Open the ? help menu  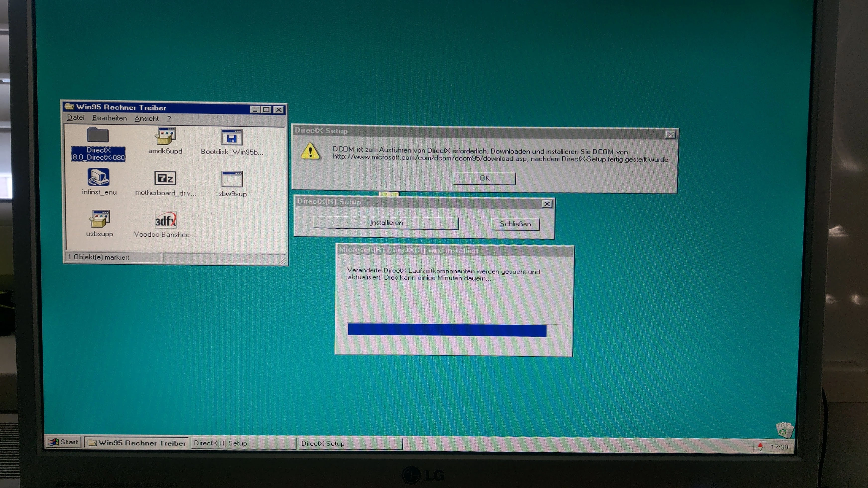pos(169,119)
